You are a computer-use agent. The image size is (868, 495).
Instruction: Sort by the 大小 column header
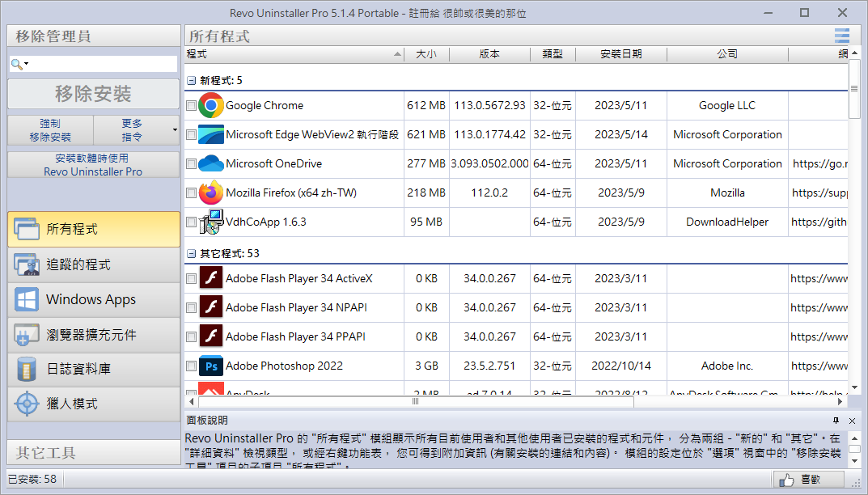click(x=427, y=53)
